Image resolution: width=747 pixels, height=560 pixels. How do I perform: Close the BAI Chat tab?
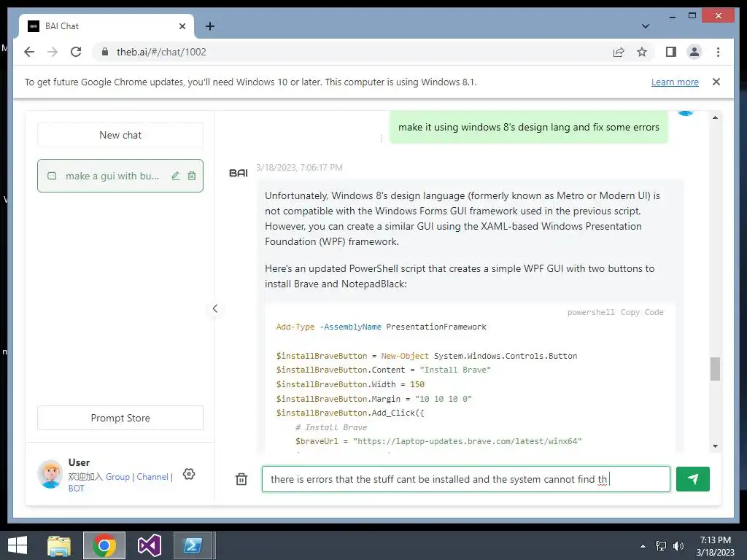point(182,26)
